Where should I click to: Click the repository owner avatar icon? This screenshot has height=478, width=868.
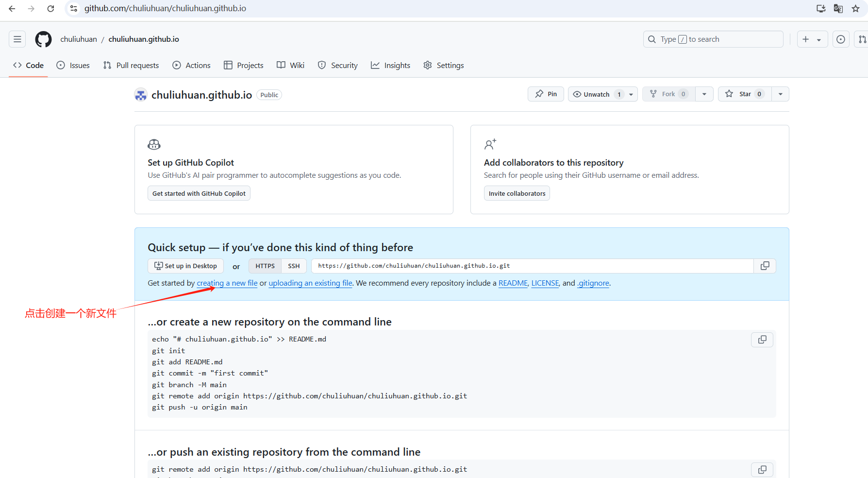coord(141,95)
